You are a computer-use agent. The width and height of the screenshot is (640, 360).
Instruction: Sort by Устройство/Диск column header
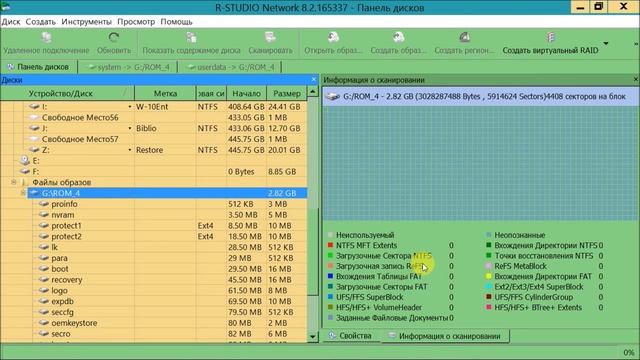(x=67, y=93)
